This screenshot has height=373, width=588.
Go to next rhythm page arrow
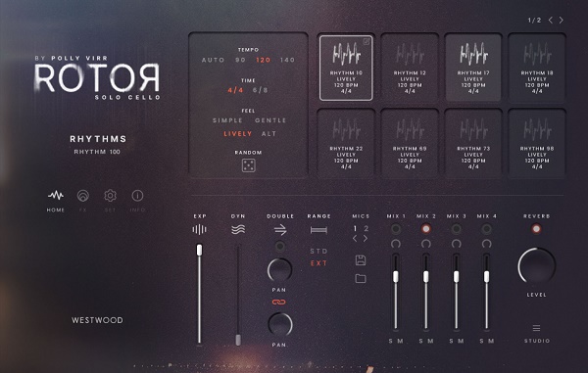(x=562, y=21)
